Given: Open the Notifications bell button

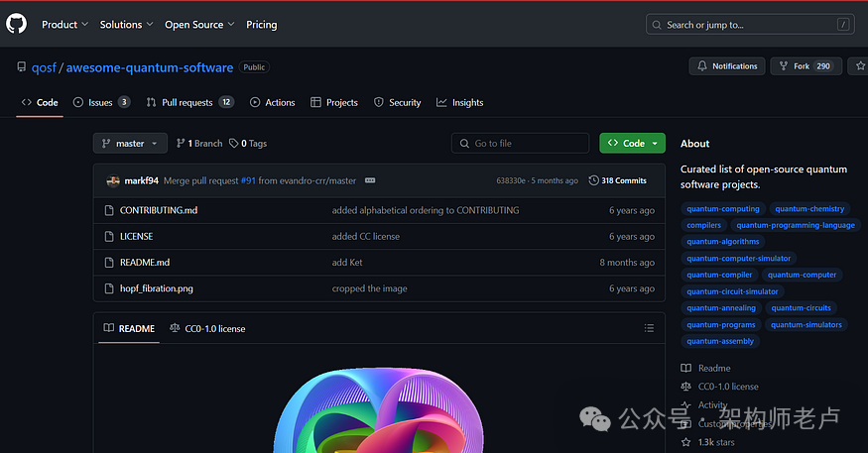Looking at the screenshot, I should tap(726, 66).
